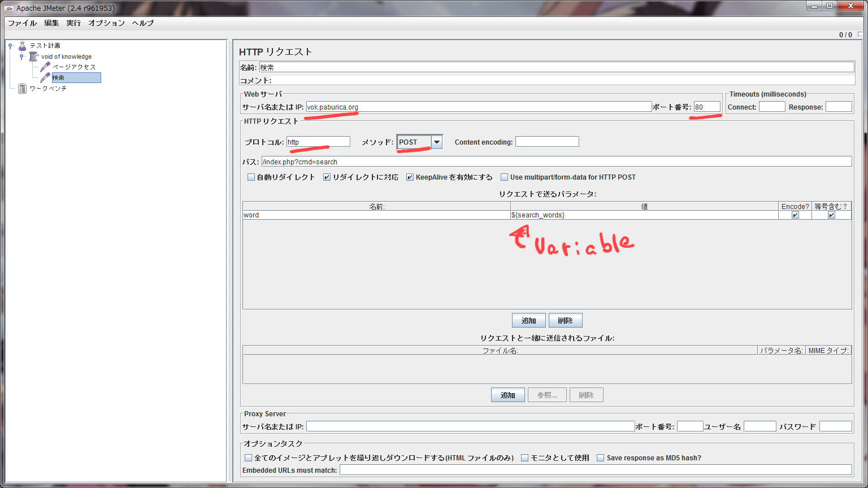Image resolution: width=868 pixels, height=488 pixels.
Task: Click the Response timeout field
Action: click(x=839, y=107)
